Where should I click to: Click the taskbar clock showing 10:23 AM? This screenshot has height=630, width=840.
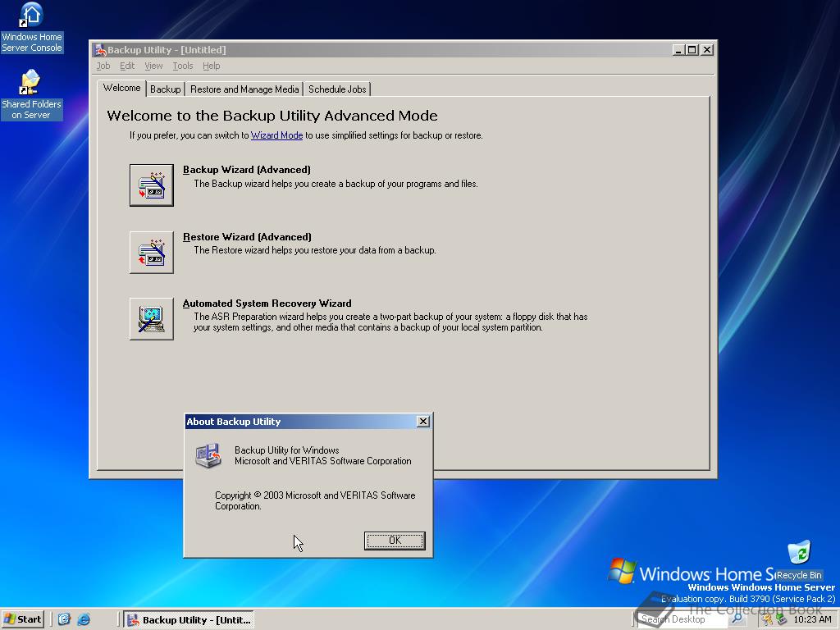tap(813, 619)
